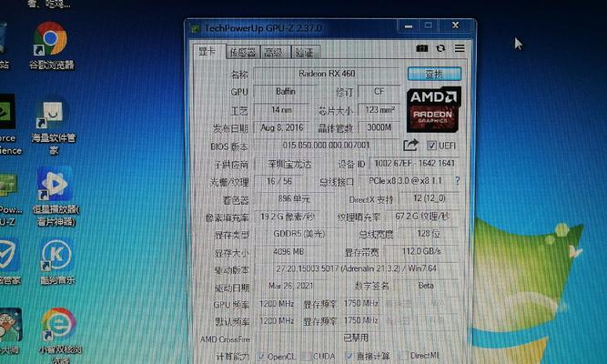Image resolution: width=607 pixels, height=364 pixels.
Task: Click the 19.2 G pixel fillrate value
Action: coord(287,217)
